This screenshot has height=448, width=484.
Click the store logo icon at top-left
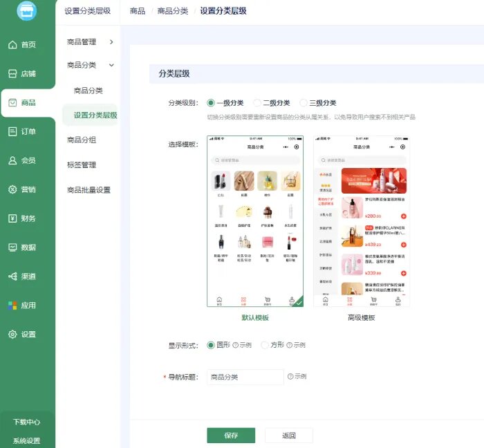coord(27,11)
